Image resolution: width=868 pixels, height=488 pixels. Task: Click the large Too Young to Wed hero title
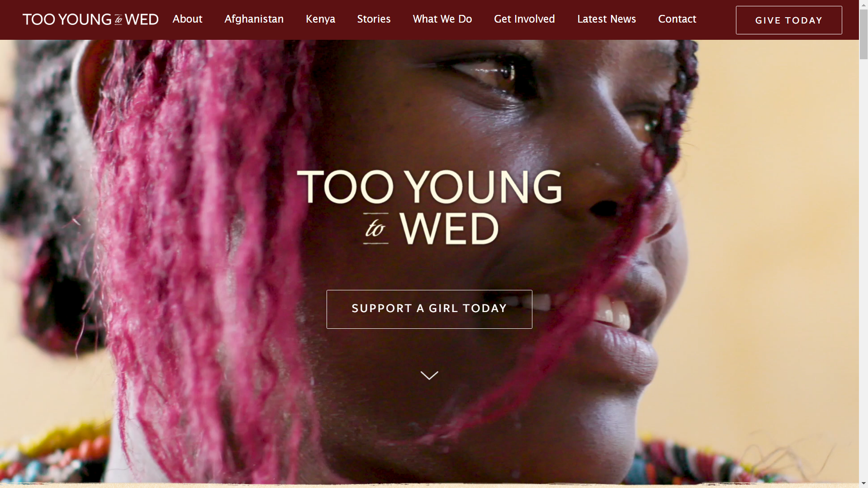[429, 207]
